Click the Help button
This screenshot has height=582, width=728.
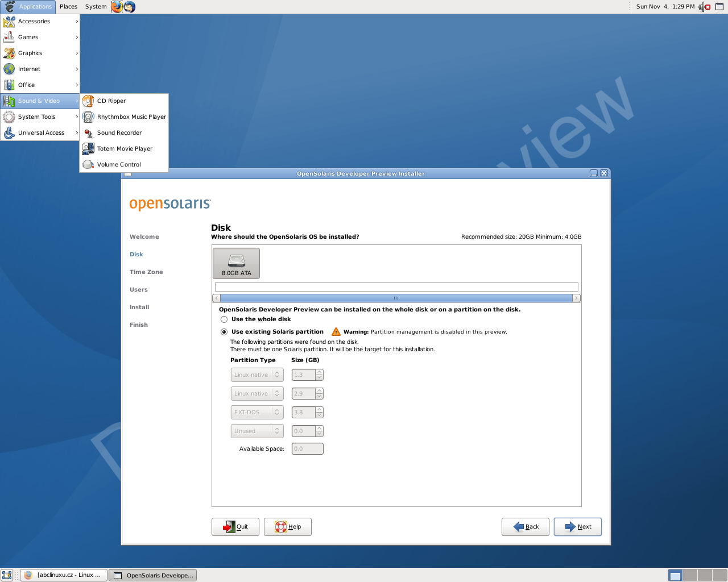[288, 527]
